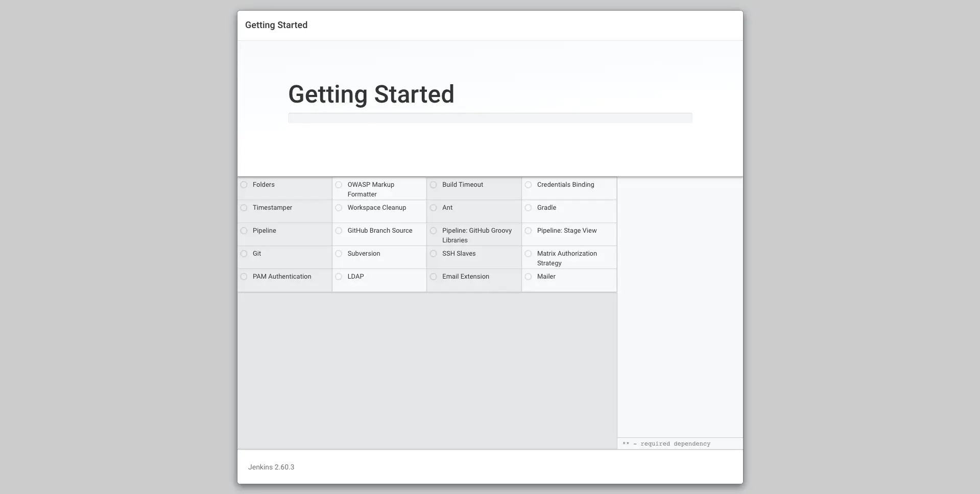Click the installation progress bar under the heading
This screenshot has width=980, height=494.
click(490, 118)
